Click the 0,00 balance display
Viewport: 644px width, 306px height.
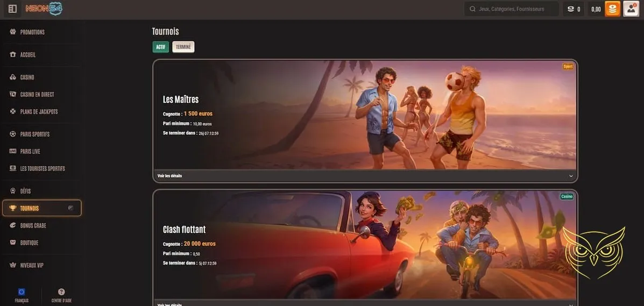click(596, 9)
